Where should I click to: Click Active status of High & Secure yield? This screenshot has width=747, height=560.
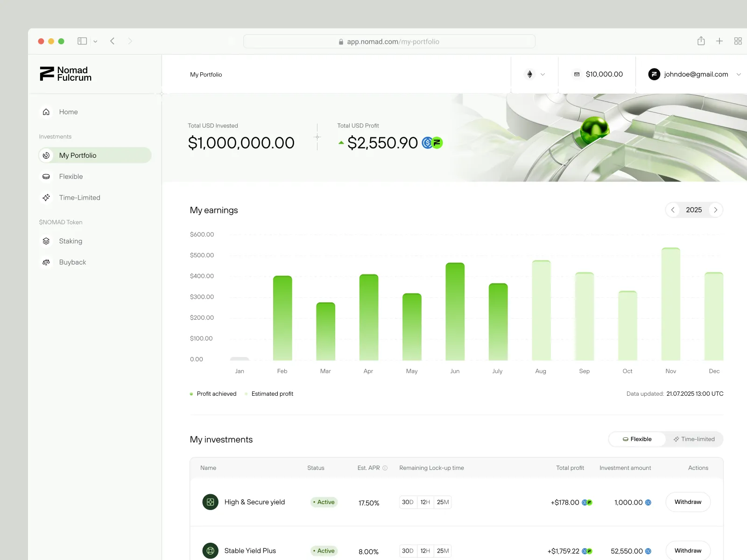click(x=324, y=502)
